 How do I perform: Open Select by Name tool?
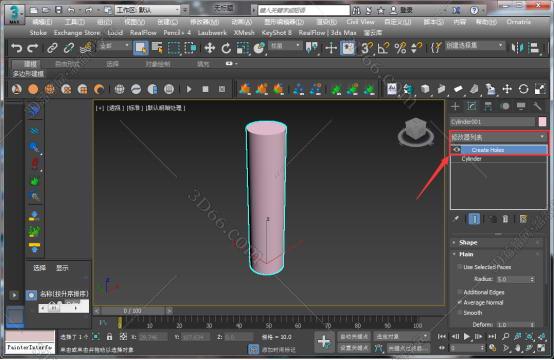tap(157, 48)
